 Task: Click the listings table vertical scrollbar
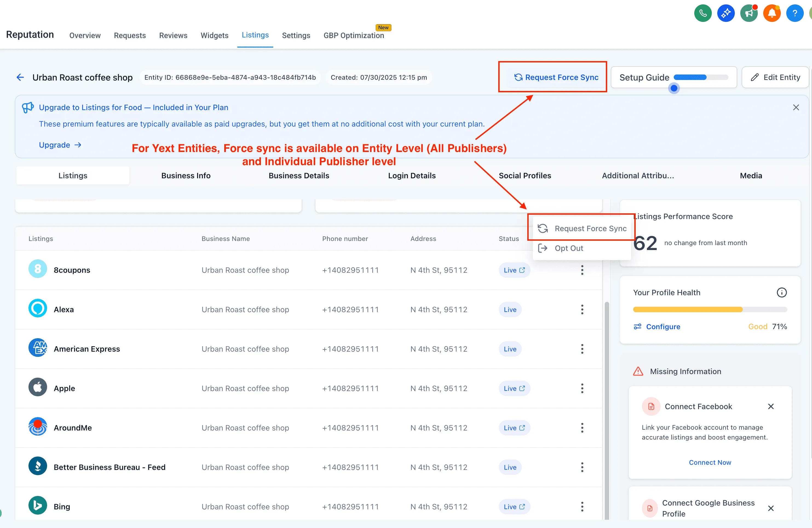coord(607,410)
